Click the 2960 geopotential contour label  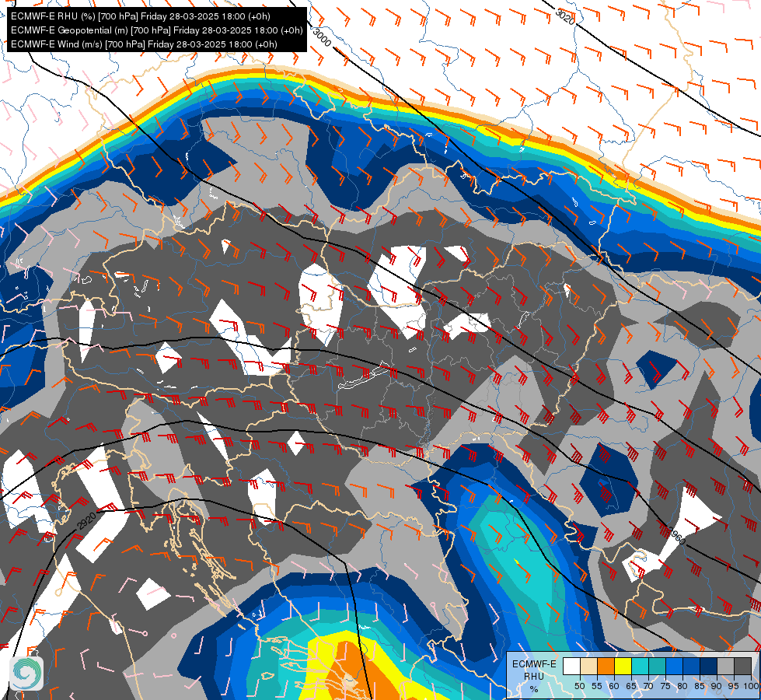coord(676,535)
